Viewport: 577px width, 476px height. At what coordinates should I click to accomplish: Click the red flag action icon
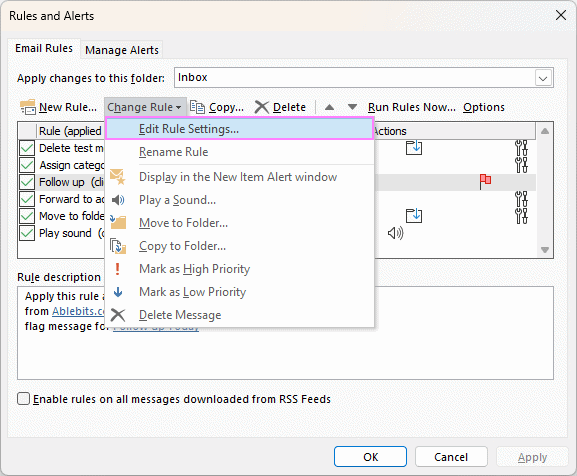pos(485,182)
